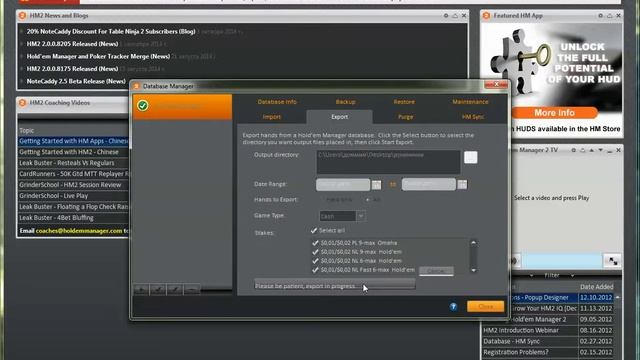Open calendar for Date Range end
The image size is (640, 360).
click(462, 185)
